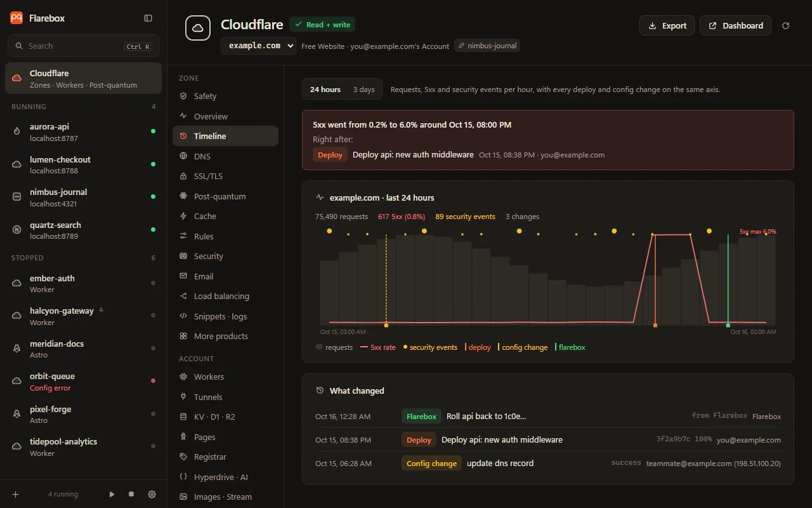This screenshot has height=508, width=812.
Task: Go to Post-quantum settings
Action: pos(225,196)
